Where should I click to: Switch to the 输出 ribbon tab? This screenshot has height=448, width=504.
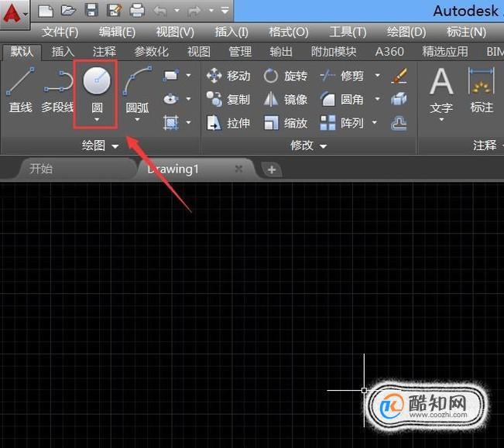[281, 52]
